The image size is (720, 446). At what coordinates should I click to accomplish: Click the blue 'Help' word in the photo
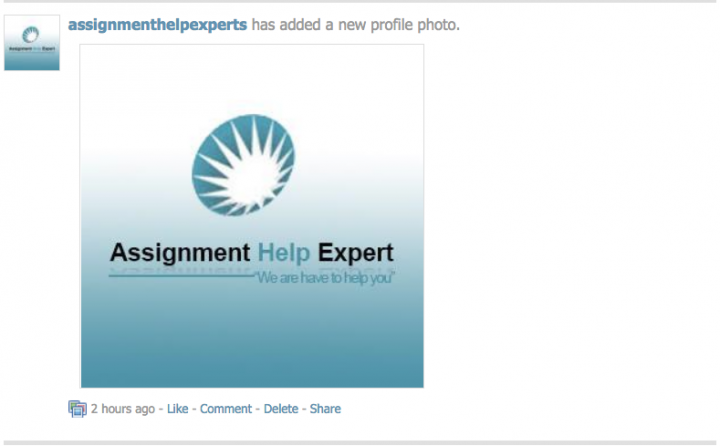pos(284,253)
